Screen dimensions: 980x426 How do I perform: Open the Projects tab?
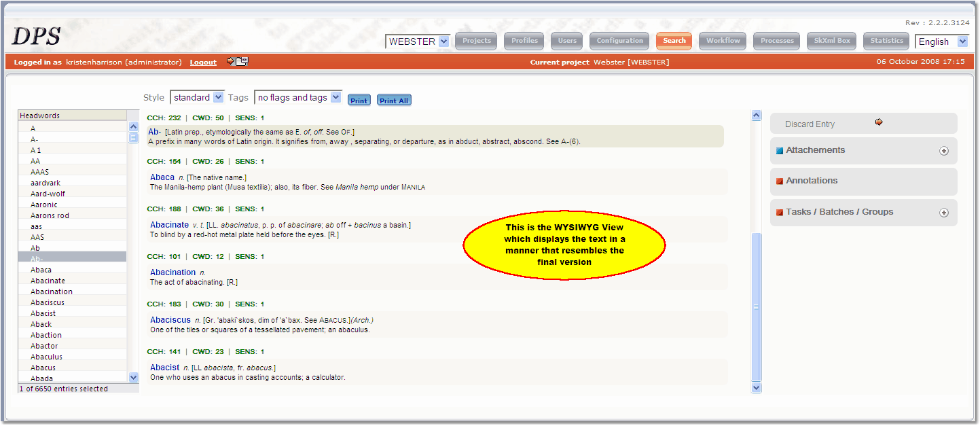pos(477,41)
